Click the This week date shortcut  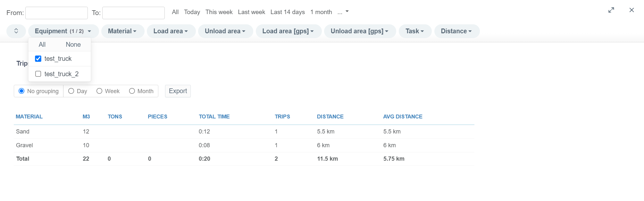[219, 12]
